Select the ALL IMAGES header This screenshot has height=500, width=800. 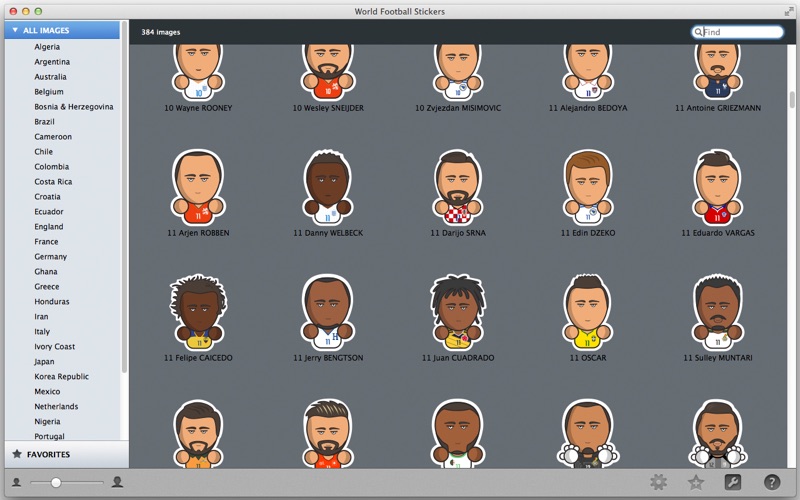tap(62, 30)
